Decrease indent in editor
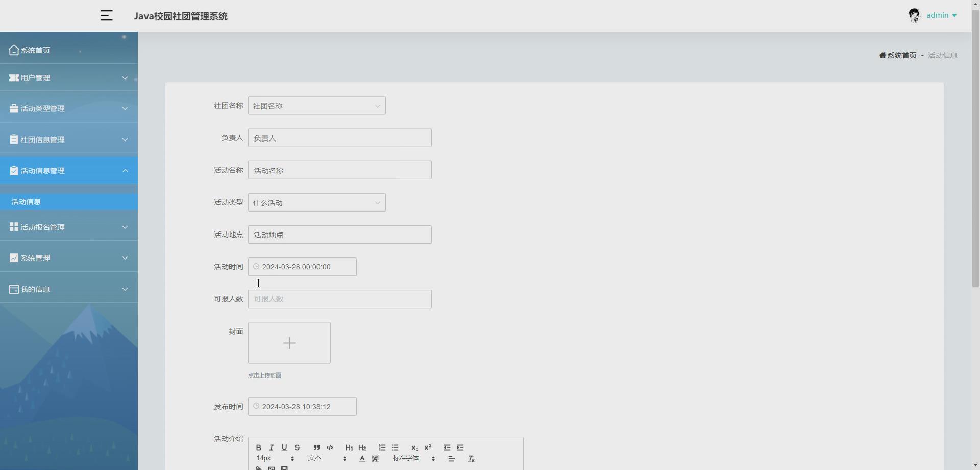This screenshot has width=980, height=470. (x=447, y=448)
